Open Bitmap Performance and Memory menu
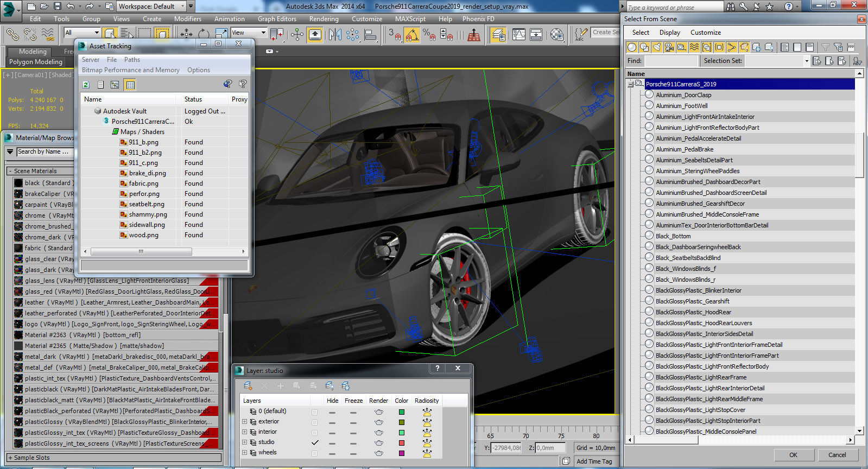 point(130,70)
